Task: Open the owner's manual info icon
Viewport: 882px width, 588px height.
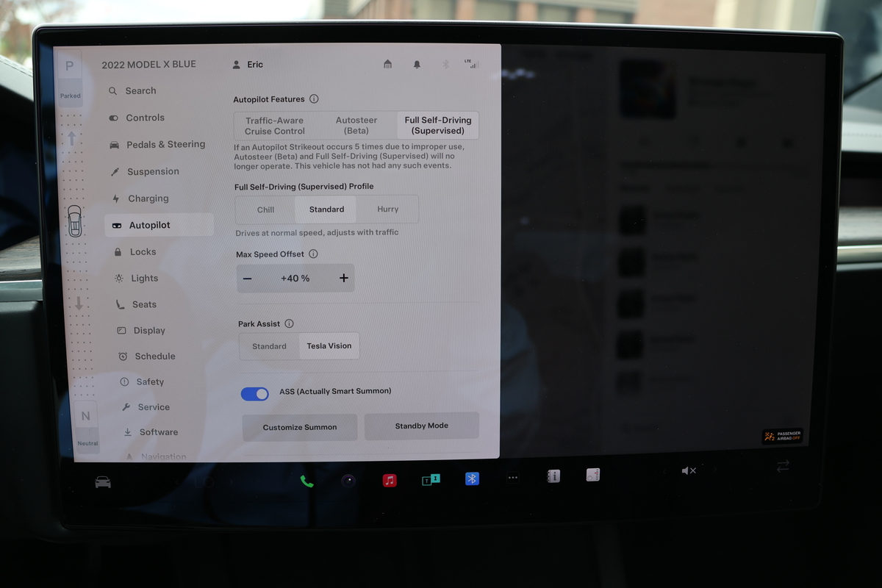Action: coord(553,476)
